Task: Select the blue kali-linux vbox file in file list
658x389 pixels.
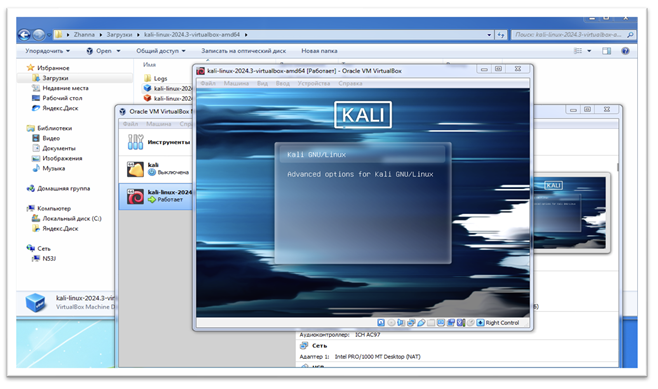Action: pos(168,88)
